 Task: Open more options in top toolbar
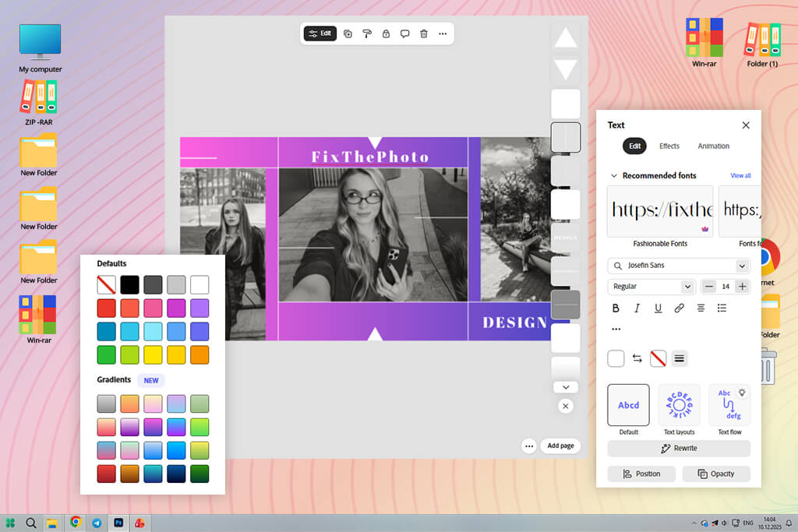tap(443, 33)
